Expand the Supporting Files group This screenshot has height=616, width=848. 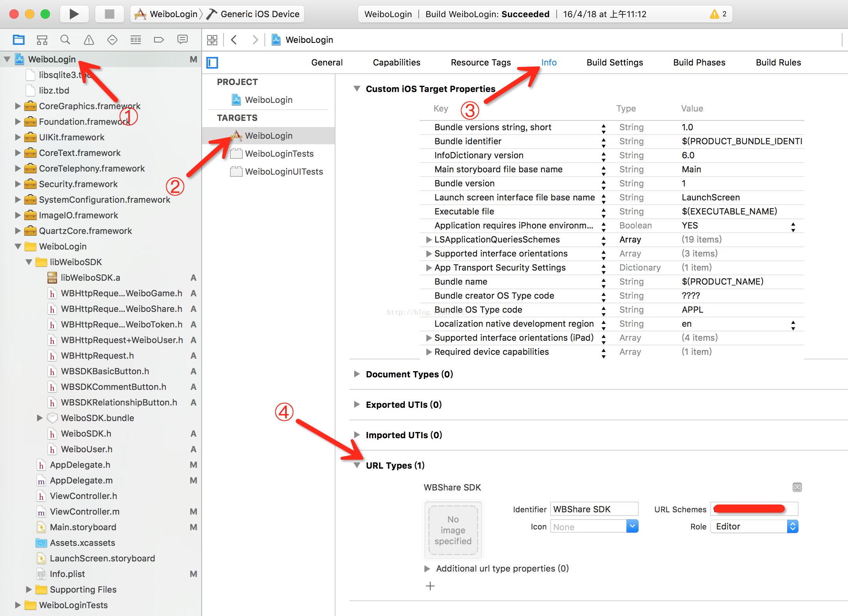[29, 589]
